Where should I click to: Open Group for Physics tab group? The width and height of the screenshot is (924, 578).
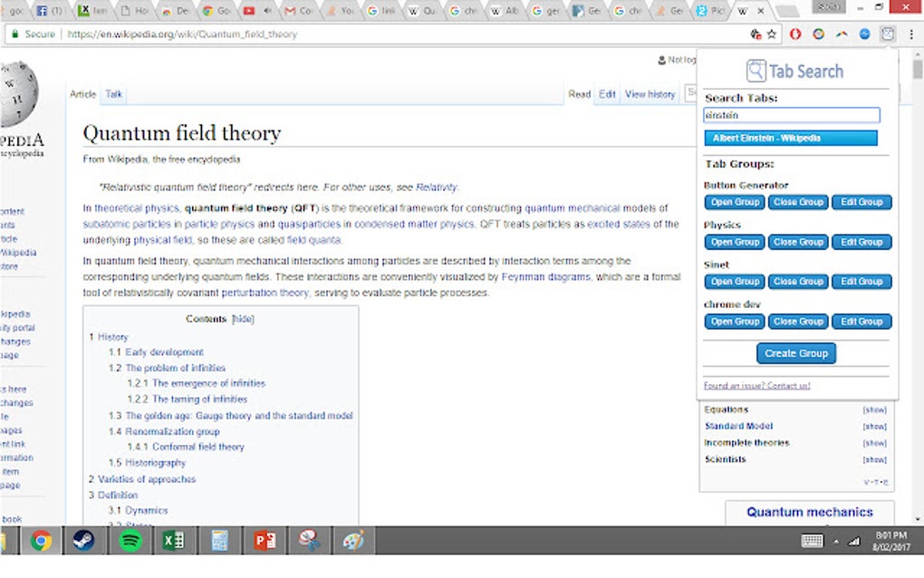tap(735, 242)
